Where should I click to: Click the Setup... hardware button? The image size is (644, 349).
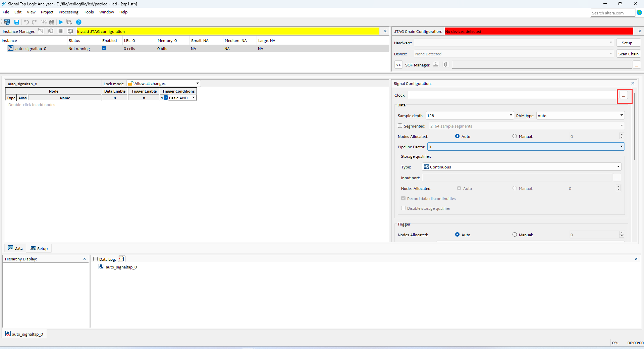(x=628, y=43)
